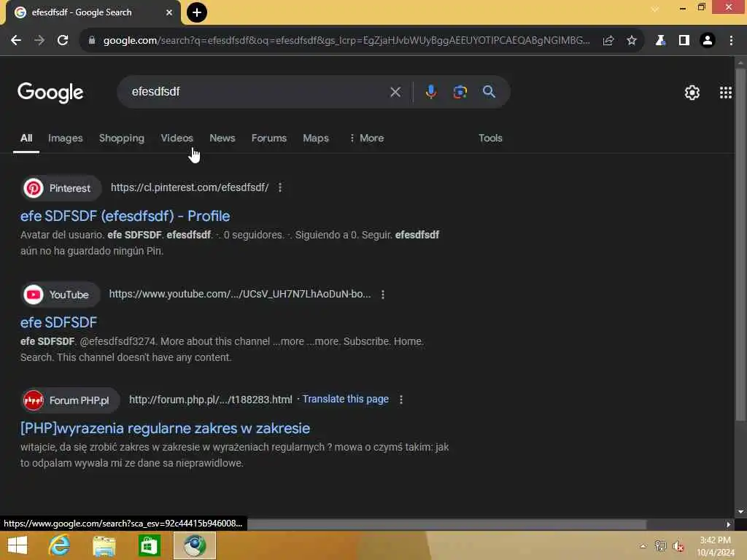Open Google quick settings gear
This screenshot has height=560, width=747.
point(692,93)
